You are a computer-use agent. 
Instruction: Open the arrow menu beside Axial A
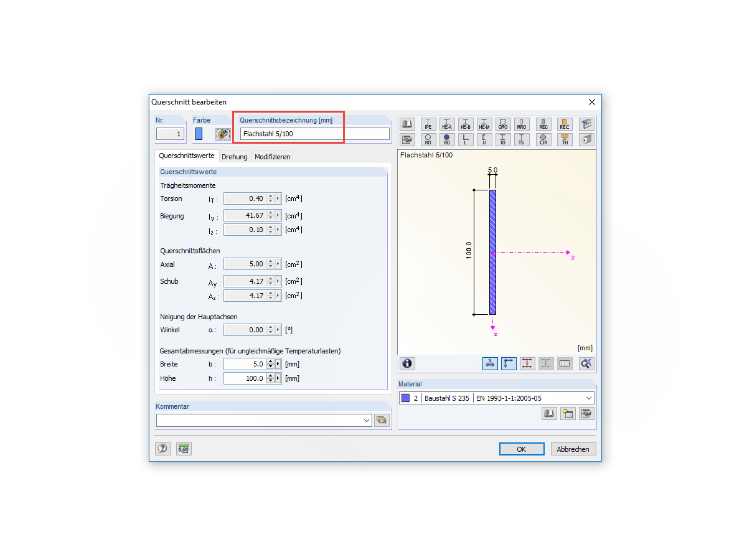point(278,264)
